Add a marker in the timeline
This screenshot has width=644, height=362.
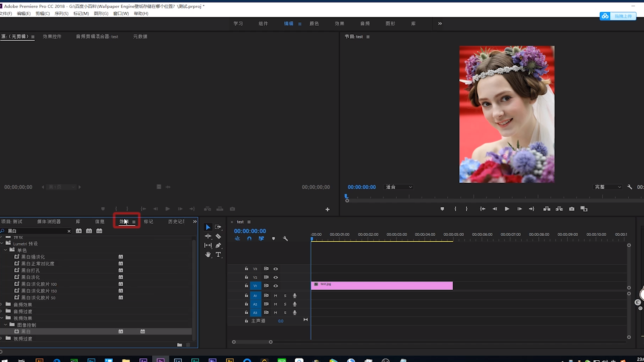tap(273, 239)
